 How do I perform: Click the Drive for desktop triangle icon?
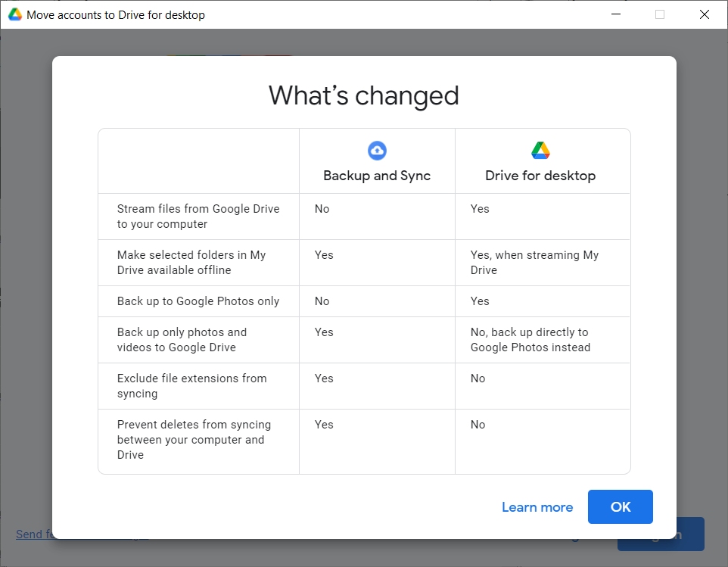540,151
